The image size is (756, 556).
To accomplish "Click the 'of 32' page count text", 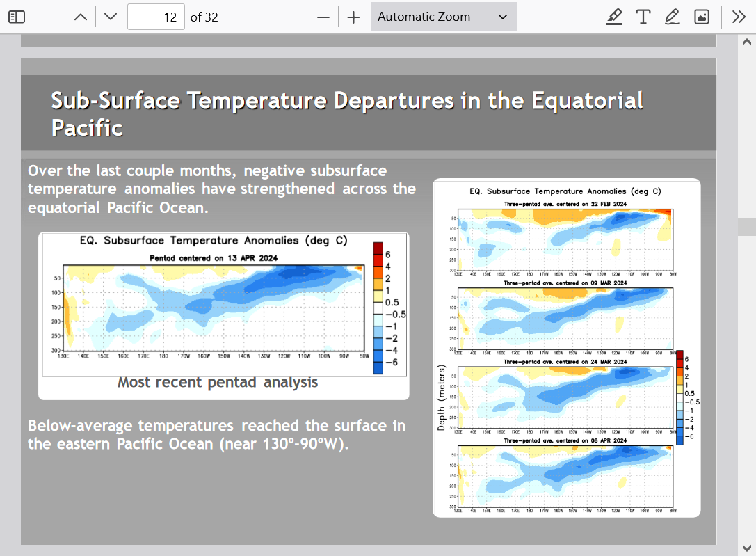I will 204,17.
